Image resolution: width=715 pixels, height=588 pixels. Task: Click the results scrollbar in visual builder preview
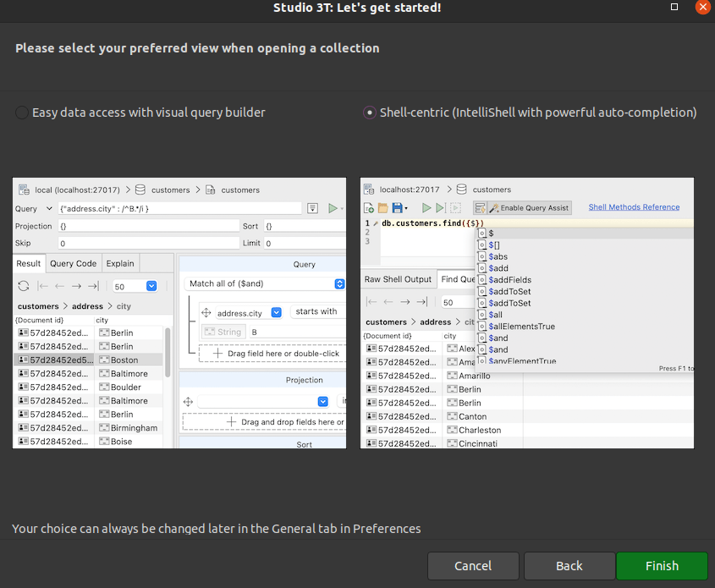(x=168, y=352)
